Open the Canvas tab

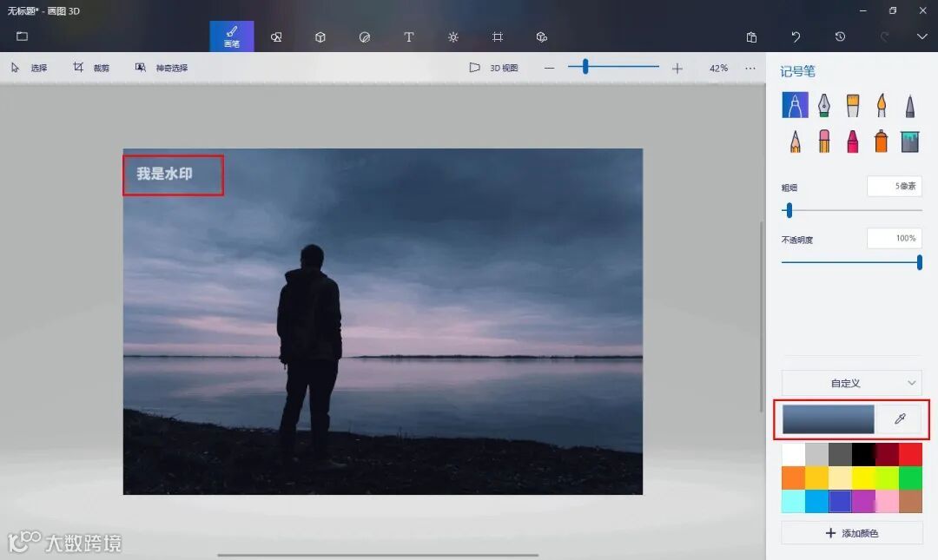[497, 37]
